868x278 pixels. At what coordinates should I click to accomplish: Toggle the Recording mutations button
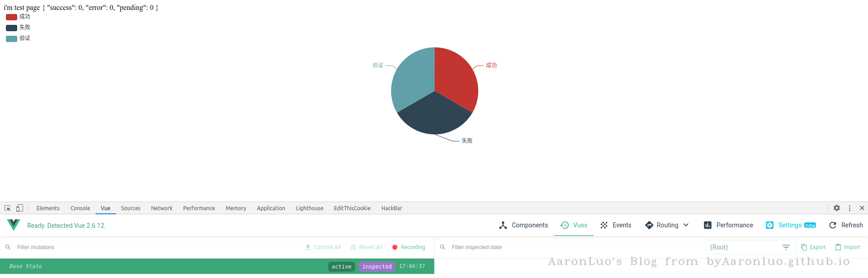408,247
